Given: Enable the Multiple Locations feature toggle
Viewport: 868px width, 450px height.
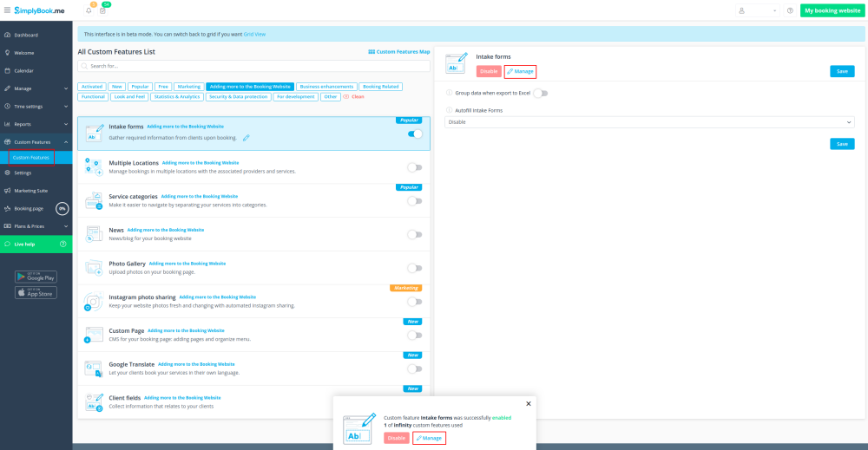Looking at the screenshot, I should pos(415,167).
